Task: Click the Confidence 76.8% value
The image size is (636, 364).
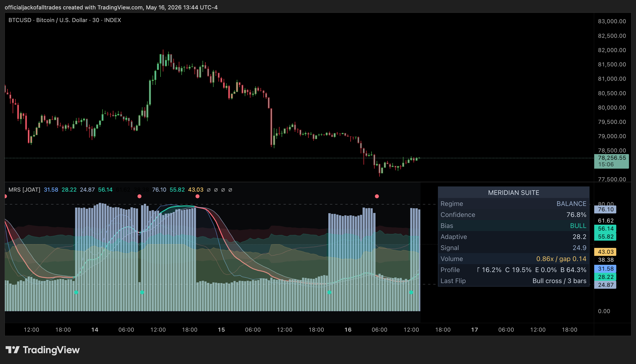Action: coord(576,215)
